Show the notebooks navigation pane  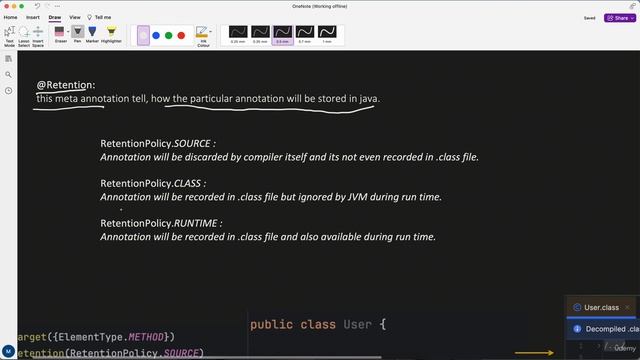tap(9, 59)
